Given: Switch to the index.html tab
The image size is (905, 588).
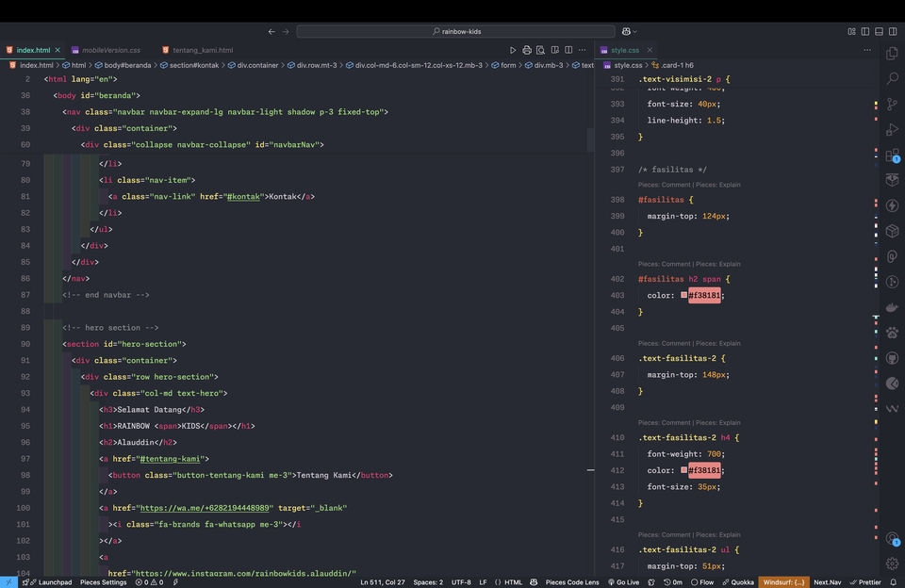Looking at the screenshot, I should coord(33,50).
